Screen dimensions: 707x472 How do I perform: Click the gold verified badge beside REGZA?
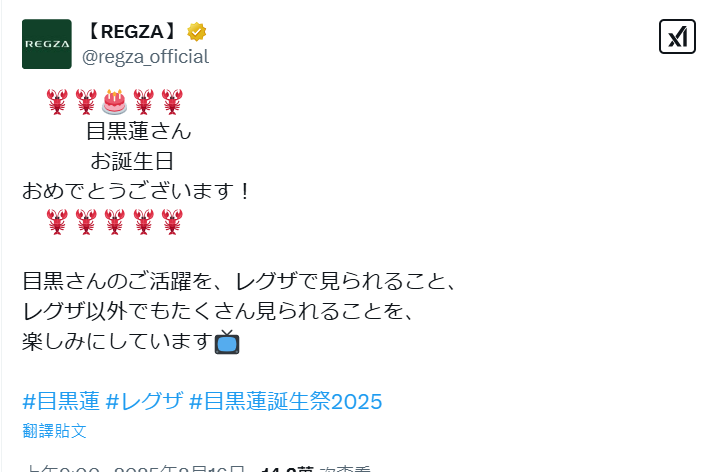tap(197, 32)
